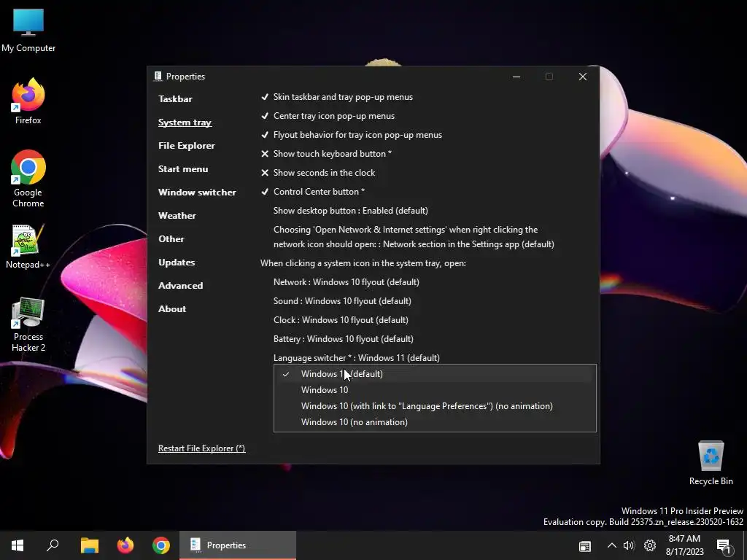Switch to the File Explorer section
This screenshot has height=560, width=747.
[186, 146]
